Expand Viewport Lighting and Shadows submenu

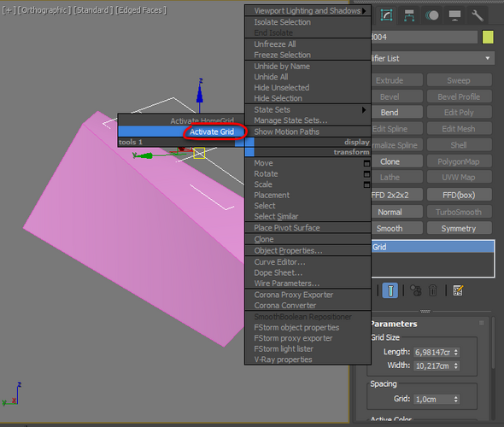coord(308,10)
